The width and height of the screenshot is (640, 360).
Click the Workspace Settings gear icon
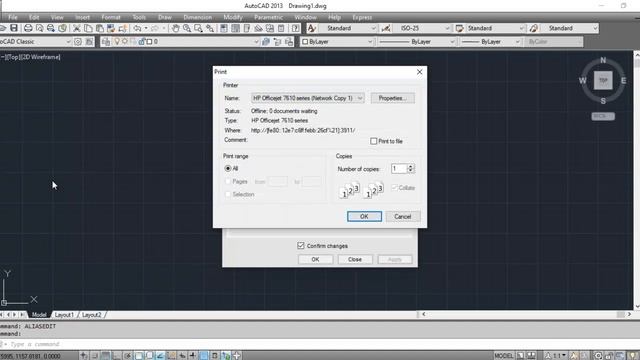[78, 42]
